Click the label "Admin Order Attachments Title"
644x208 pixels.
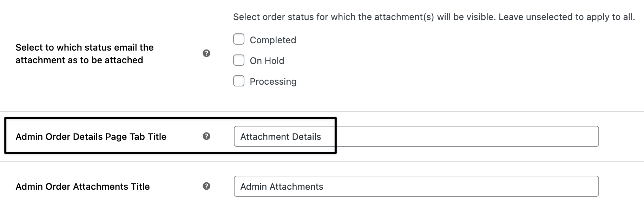pyautogui.click(x=82, y=186)
